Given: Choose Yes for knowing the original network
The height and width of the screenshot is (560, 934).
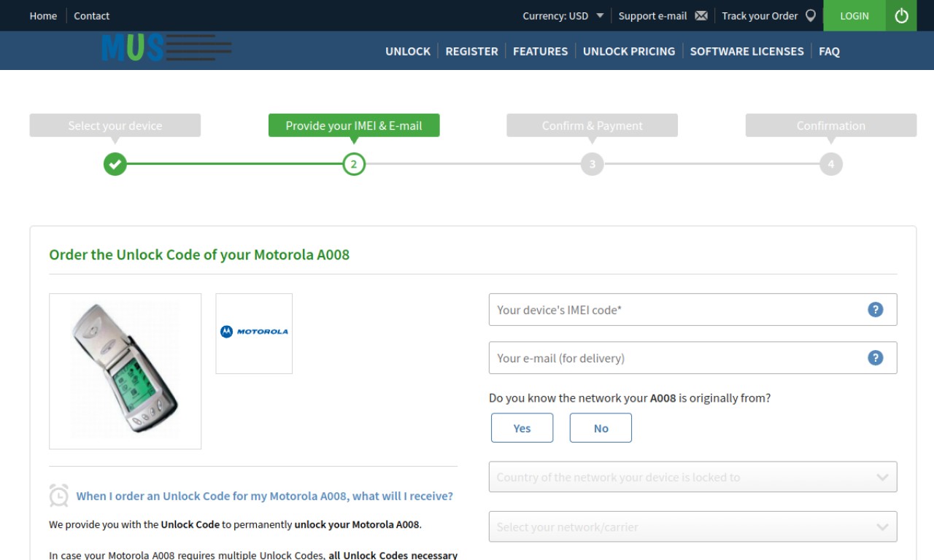Looking at the screenshot, I should coord(522,428).
